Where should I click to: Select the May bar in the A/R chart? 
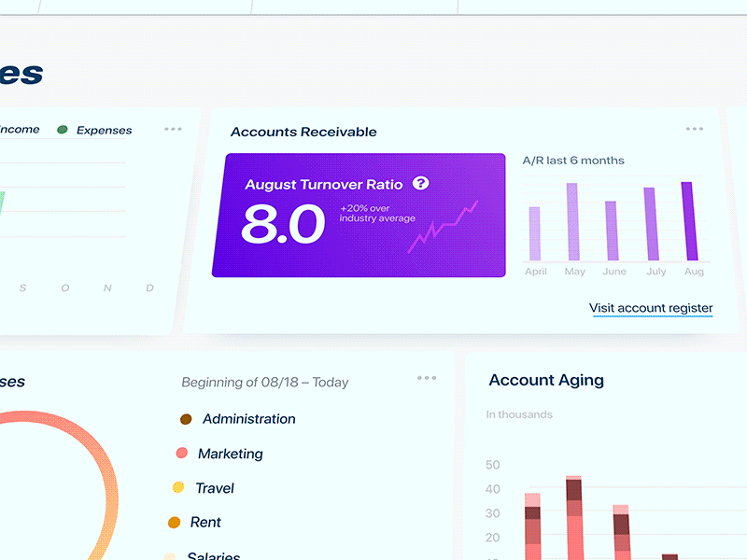click(x=575, y=221)
